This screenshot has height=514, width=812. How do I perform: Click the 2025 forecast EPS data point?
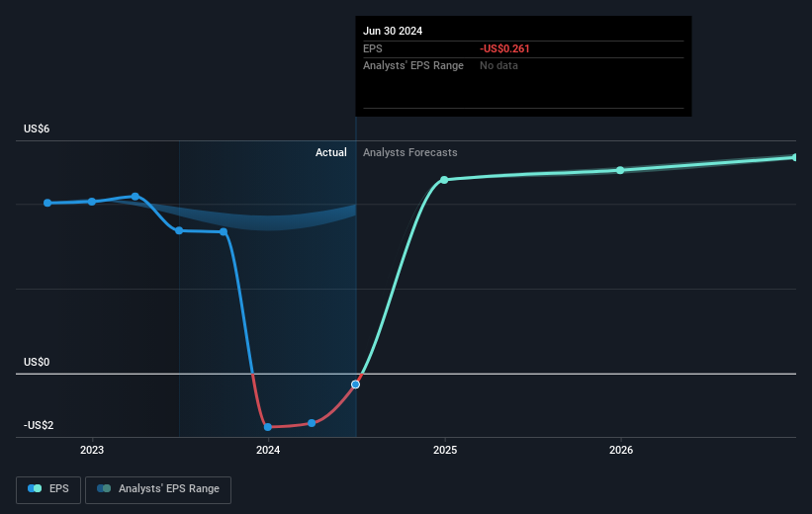pyautogui.click(x=444, y=180)
